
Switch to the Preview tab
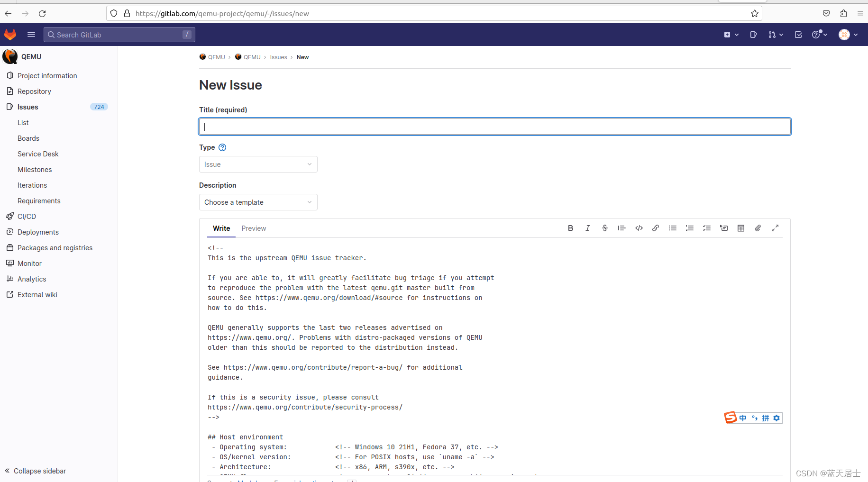click(254, 228)
